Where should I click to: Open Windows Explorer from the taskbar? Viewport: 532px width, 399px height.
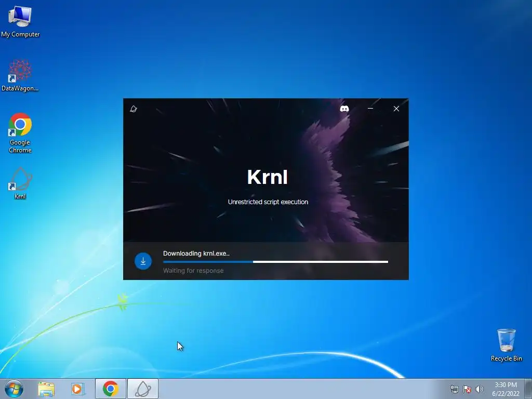46,389
